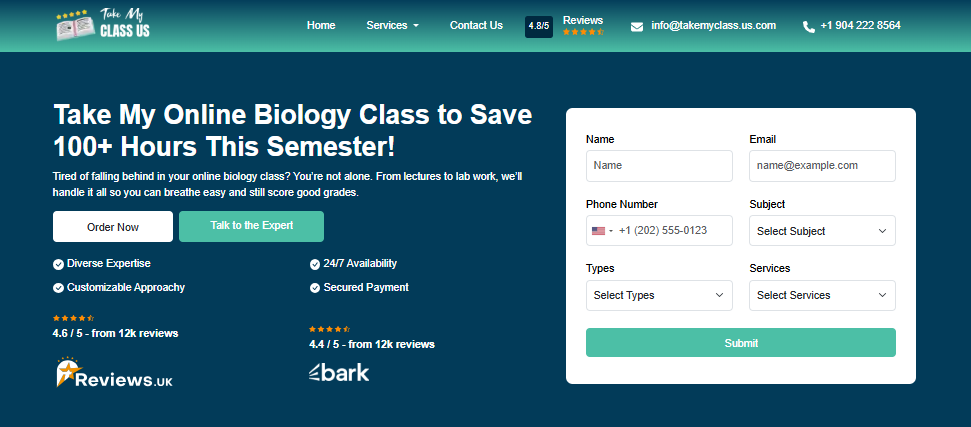Click the envelope email icon in header
The image size is (971, 427).
pos(637,27)
